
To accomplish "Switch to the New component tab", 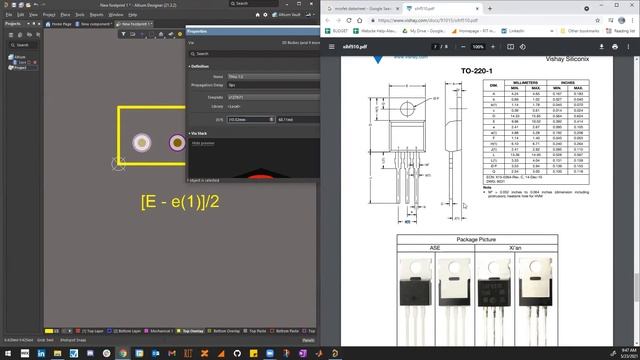I will [x=93, y=24].
